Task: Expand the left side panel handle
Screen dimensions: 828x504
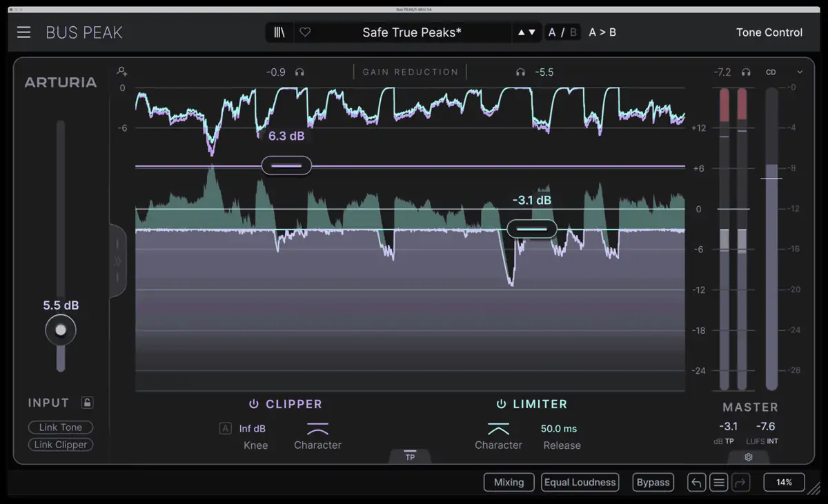Action: pos(117,261)
